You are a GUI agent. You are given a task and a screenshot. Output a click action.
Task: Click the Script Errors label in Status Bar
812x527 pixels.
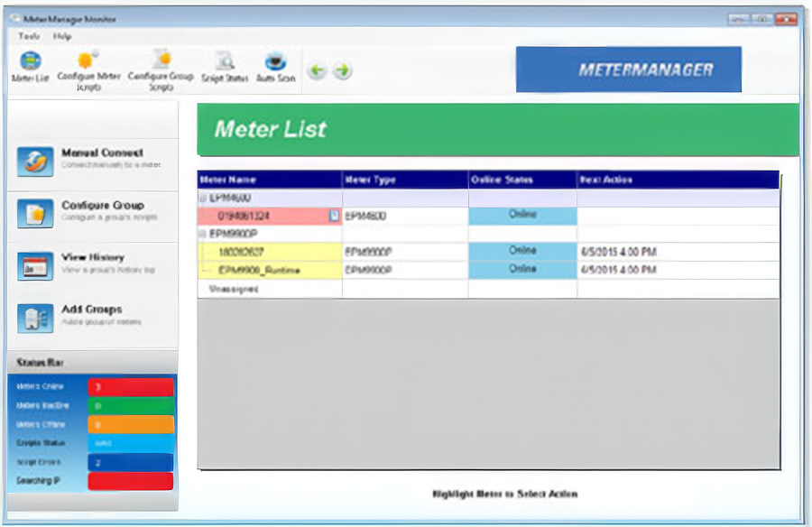pyautogui.click(x=38, y=462)
